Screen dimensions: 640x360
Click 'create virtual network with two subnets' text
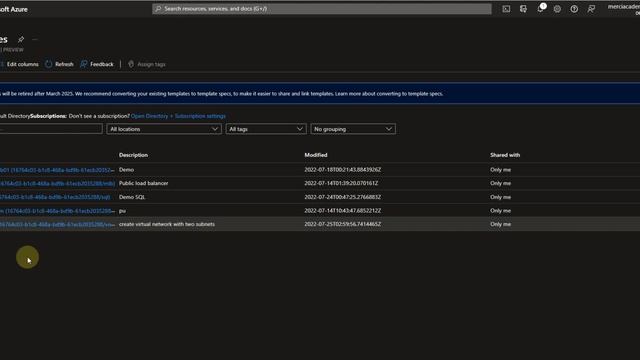tap(167, 224)
